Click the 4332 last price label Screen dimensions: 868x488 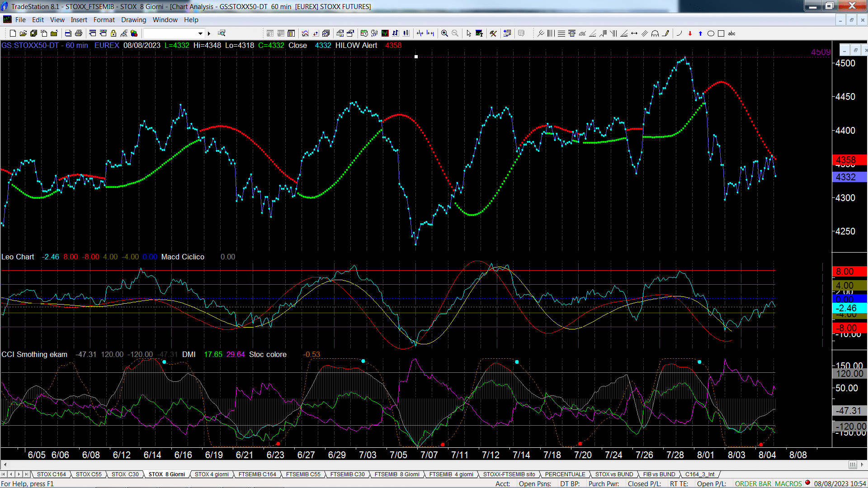849,177
